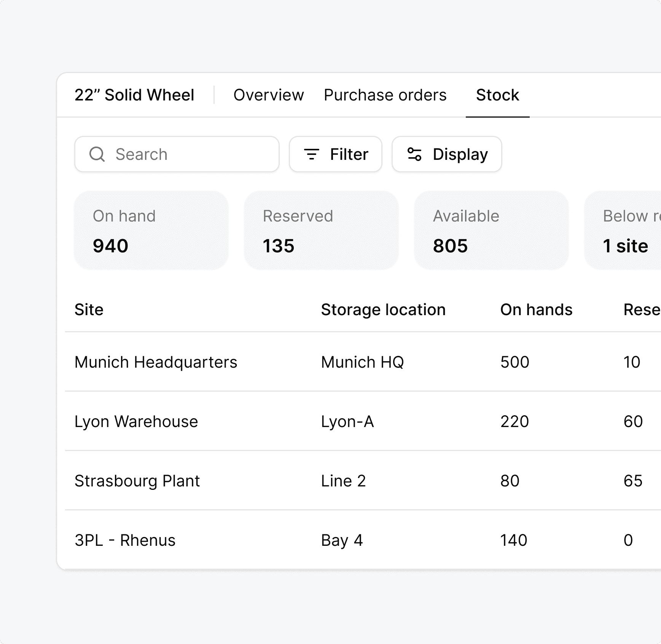Click the filter lines icon
Image resolution: width=661 pixels, height=644 pixels.
click(x=311, y=154)
